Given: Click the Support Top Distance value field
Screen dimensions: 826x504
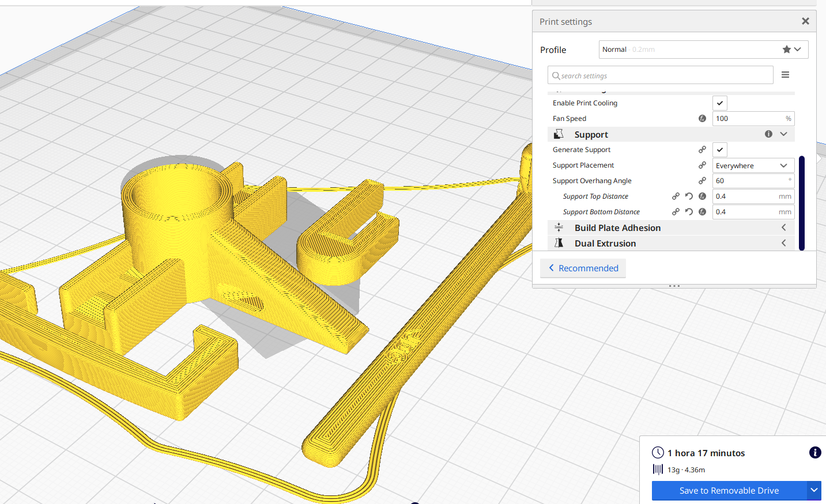Looking at the screenshot, I should 753,196.
